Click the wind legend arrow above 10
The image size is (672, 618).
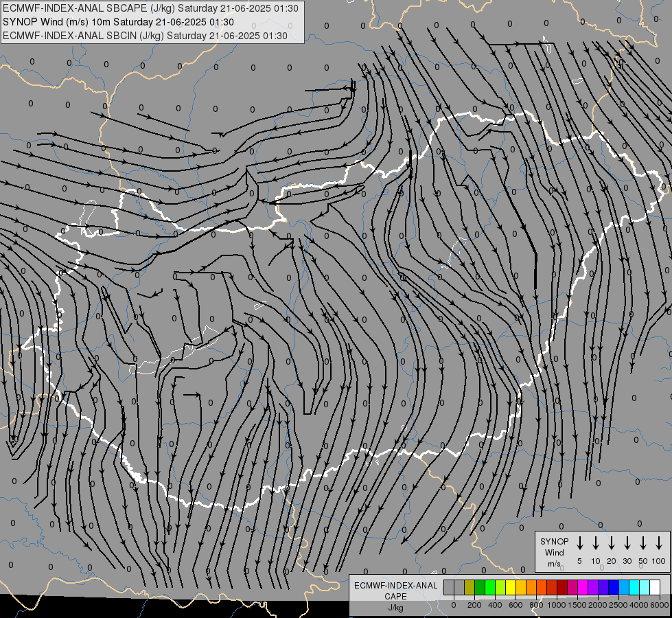pyautogui.click(x=596, y=543)
